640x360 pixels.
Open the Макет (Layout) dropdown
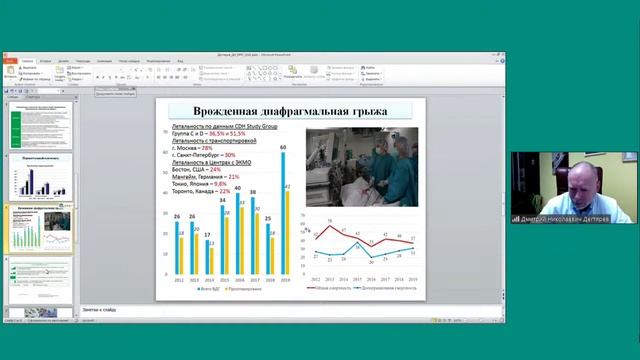coord(76,68)
